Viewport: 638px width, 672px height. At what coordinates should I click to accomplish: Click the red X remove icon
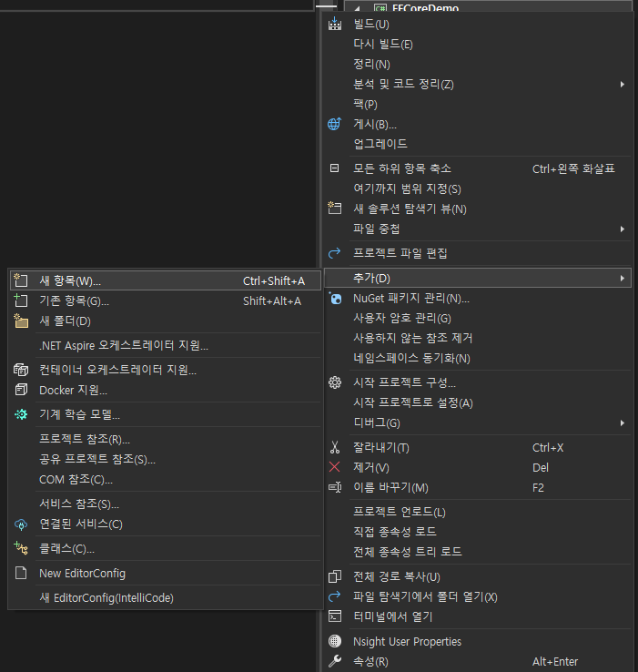tap(335, 467)
